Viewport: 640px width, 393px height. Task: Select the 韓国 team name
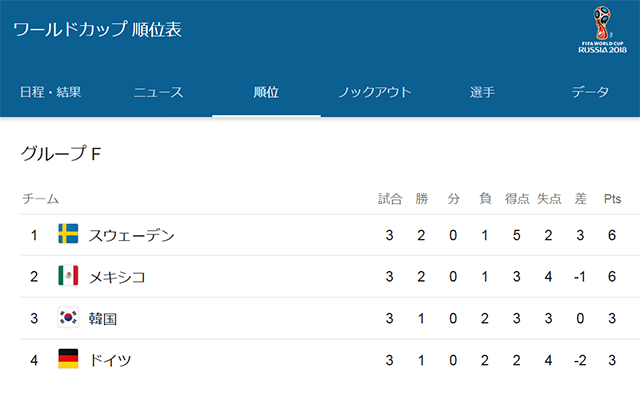click(x=103, y=319)
